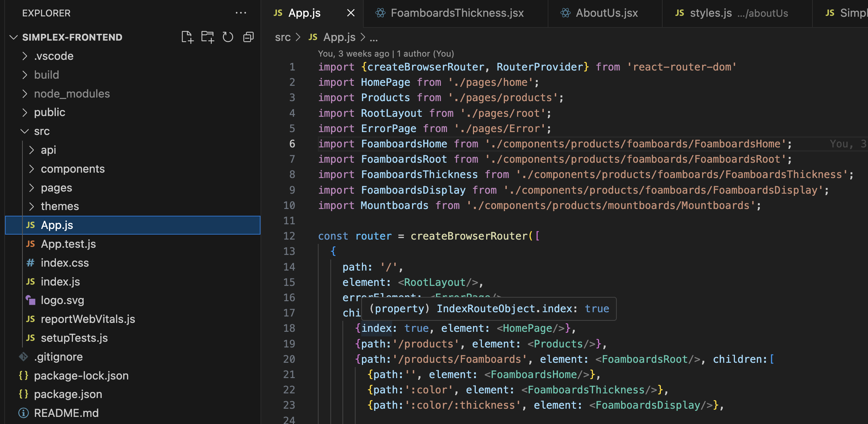Expand the themes folder
Image resolution: width=868 pixels, height=424 pixels.
tap(31, 206)
